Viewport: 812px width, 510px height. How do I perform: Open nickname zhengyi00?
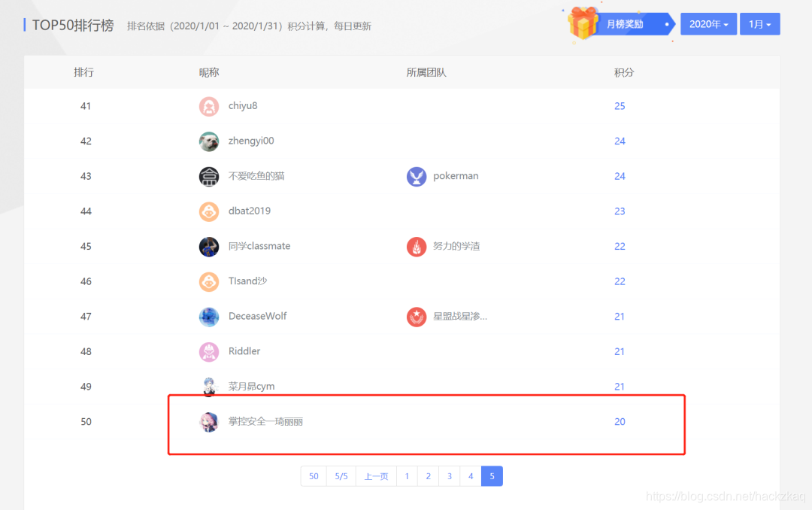point(251,141)
